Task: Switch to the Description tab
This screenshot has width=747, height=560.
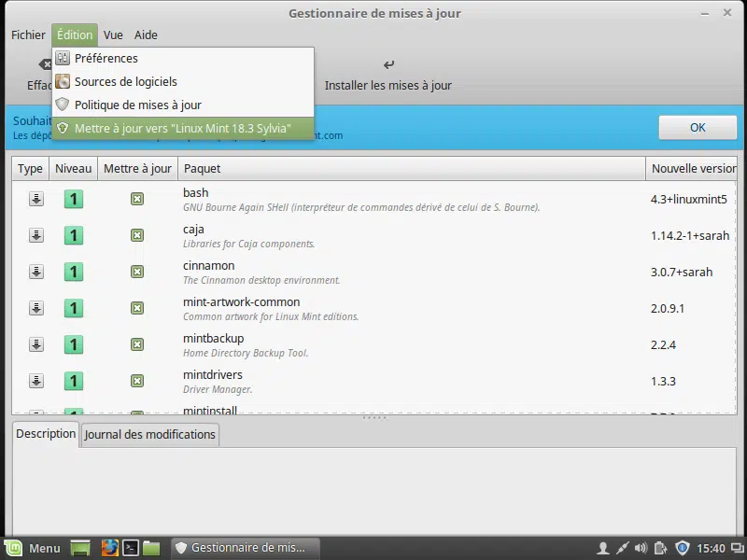Action: pyautogui.click(x=46, y=434)
